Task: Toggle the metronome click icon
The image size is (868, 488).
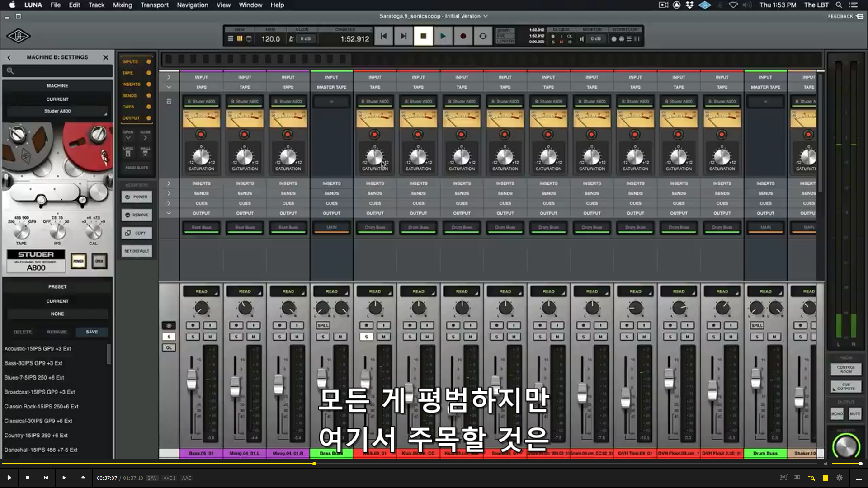Action: pyautogui.click(x=291, y=39)
